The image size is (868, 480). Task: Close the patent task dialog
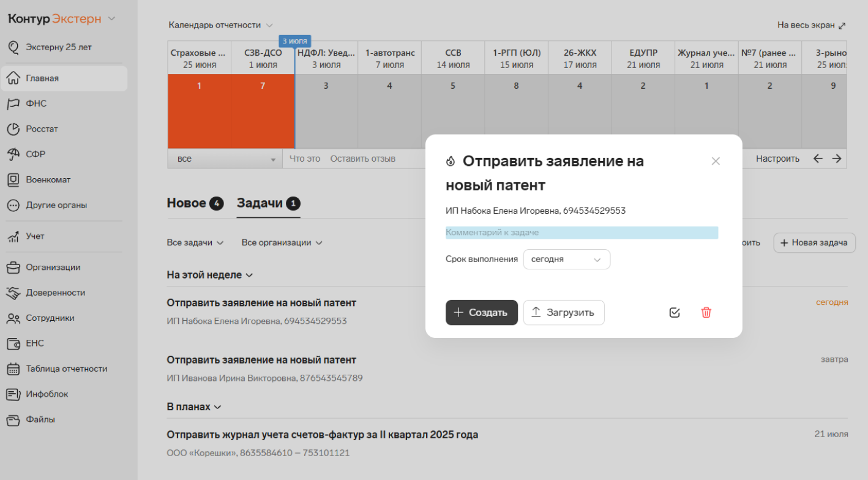tap(716, 161)
